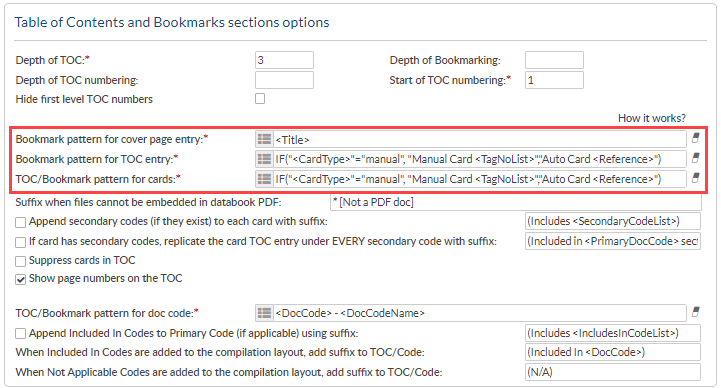Viewport: 721px width, 388px height.
Task: Click eraser icon beside doc code pattern
Action: pos(696,312)
